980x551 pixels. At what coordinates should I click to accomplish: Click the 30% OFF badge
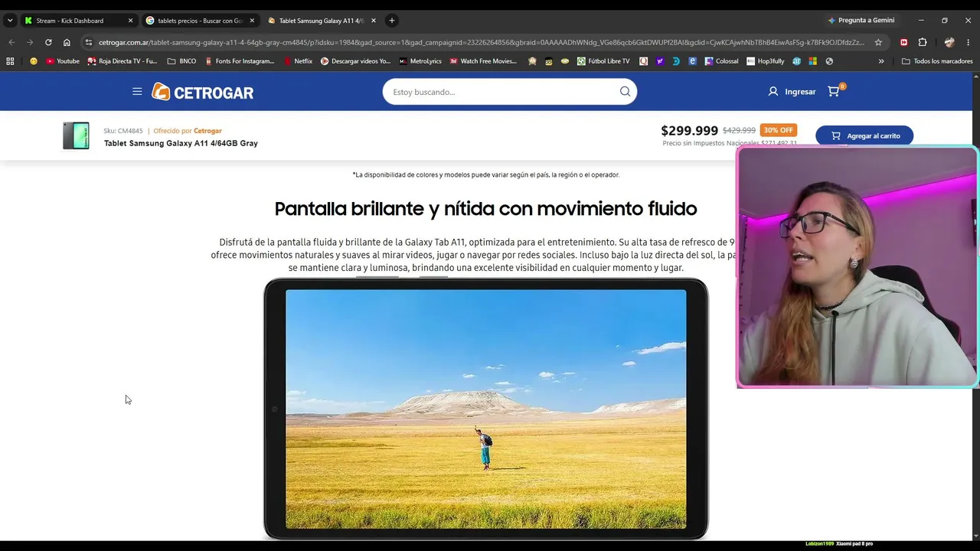click(778, 130)
